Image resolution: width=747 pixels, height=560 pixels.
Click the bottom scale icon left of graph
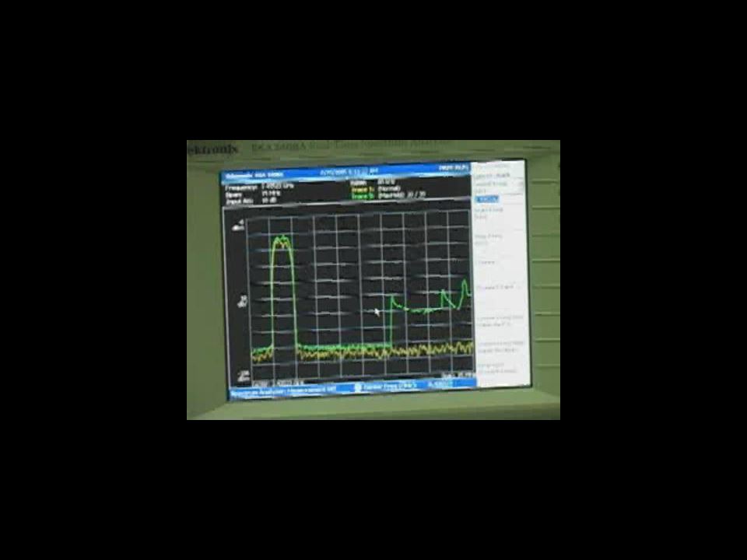tap(243, 375)
